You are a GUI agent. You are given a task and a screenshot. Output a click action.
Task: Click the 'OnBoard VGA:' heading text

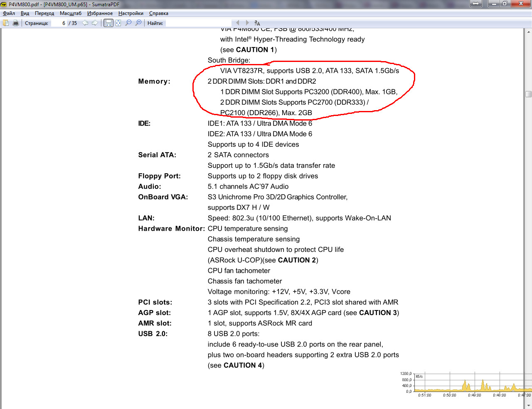click(x=163, y=197)
